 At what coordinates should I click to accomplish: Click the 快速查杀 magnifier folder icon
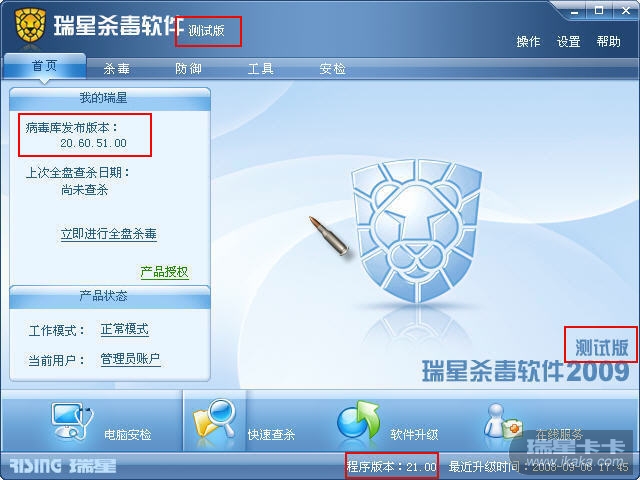(215, 422)
